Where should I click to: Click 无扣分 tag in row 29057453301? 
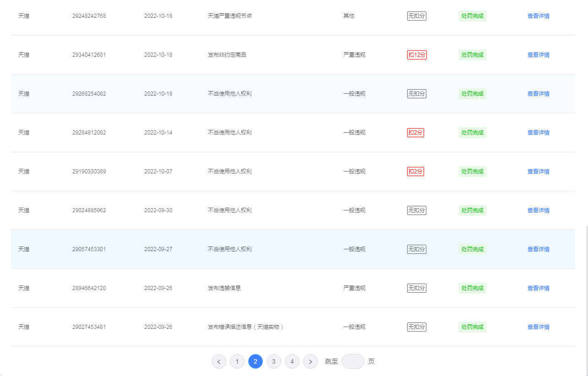[x=417, y=249]
